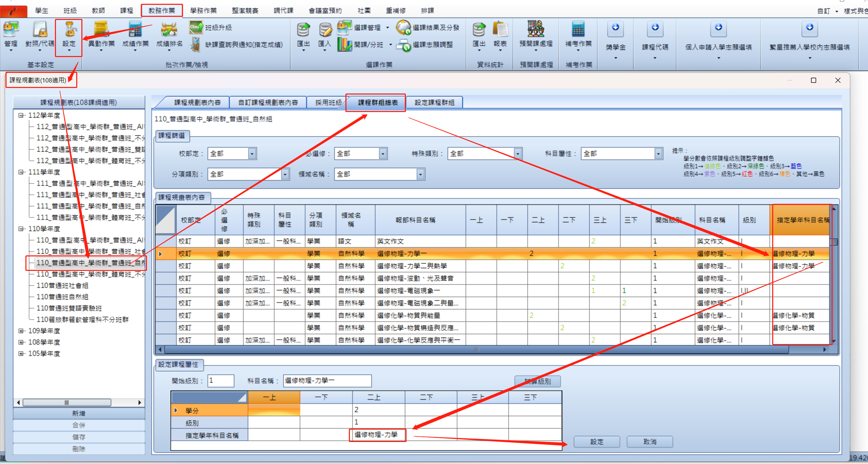The image size is (868, 464).
Task: Click the 設定 button at bottom
Action: point(597,442)
